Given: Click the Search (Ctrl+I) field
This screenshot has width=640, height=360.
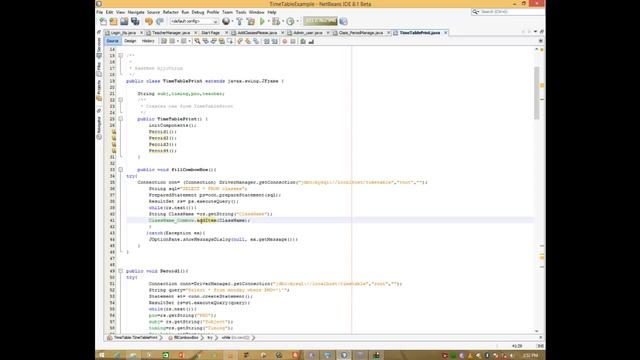Looking at the screenshot, I should [508, 12].
